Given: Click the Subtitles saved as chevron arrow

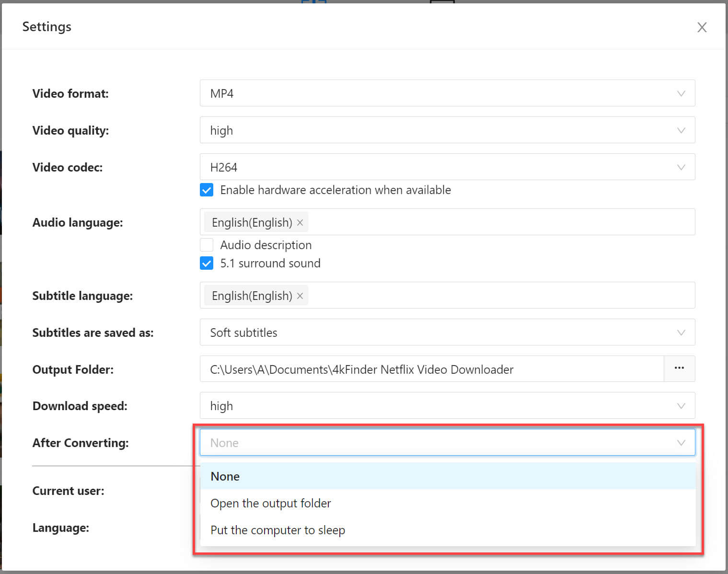Looking at the screenshot, I should point(681,333).
